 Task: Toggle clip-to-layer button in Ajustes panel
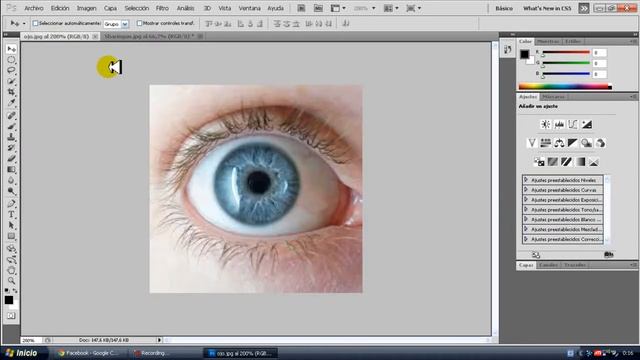609,255
